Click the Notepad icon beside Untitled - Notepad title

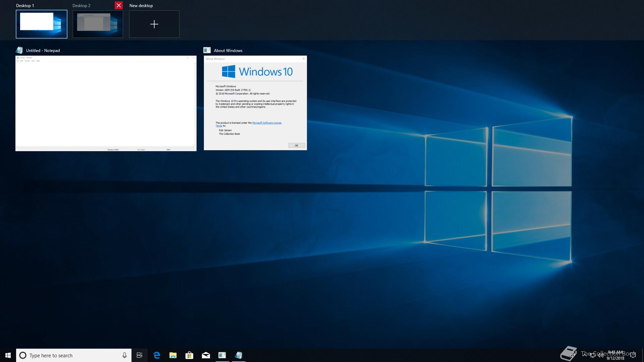pyautogui.click(x=19, y=50)
